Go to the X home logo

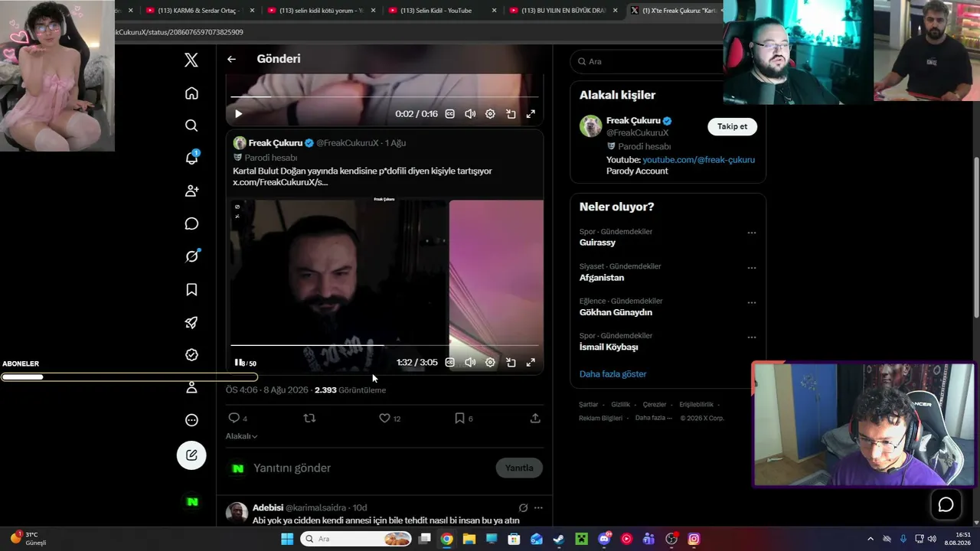[x=191, y=60]
